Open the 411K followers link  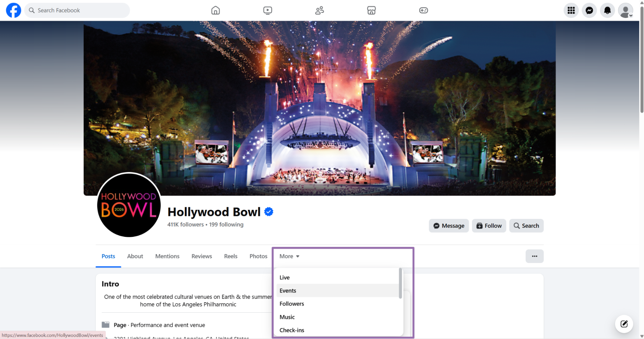point(186,225)
